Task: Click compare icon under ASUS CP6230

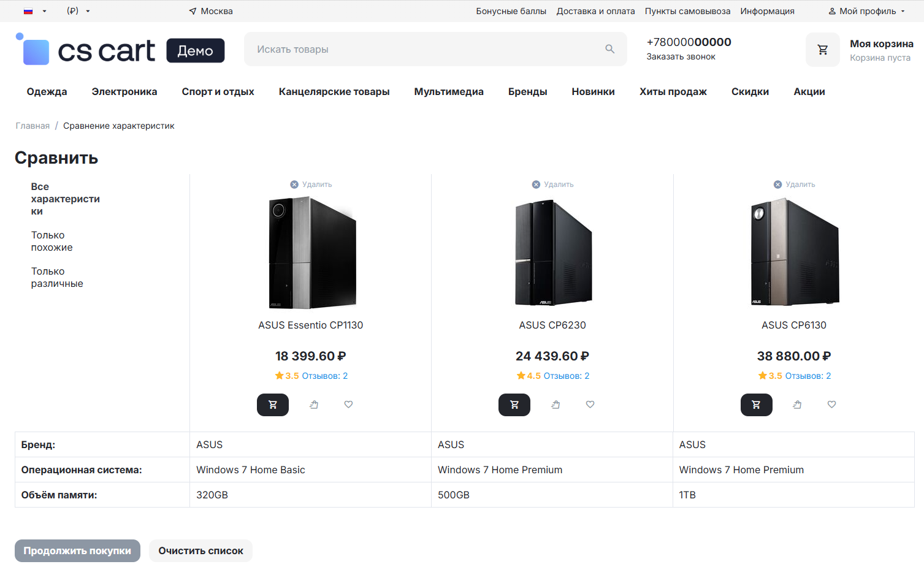Action: pyautogui.click(x=556, y=405)
